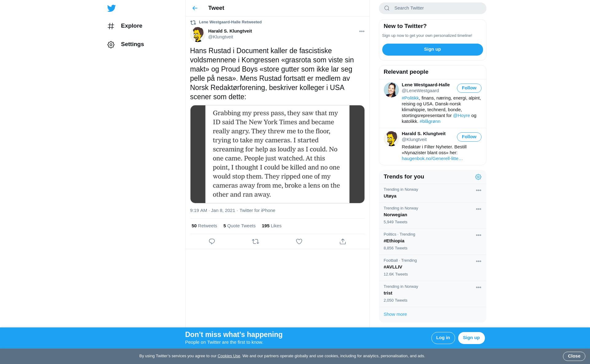Image resolution: width=590 pixels, height=364 pixels.
Task: Follow Harald S. Klungtveit
Action: click(x=469, y=137)
